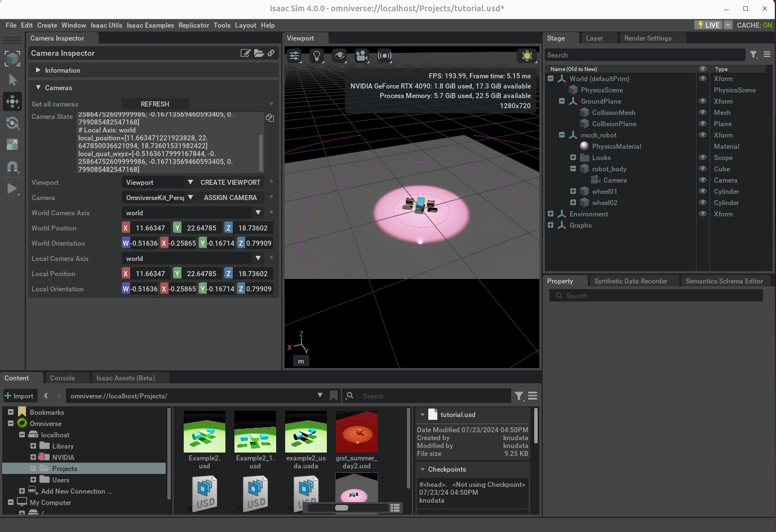Click Camera Inspector documentation link icon
Screen dimensions: 776x532
click(271, 53)
